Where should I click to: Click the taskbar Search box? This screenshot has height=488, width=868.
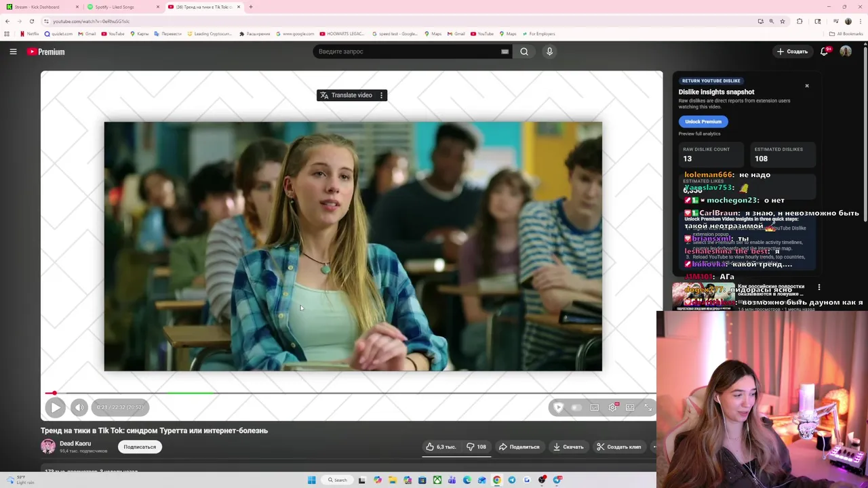click(337, 480)
